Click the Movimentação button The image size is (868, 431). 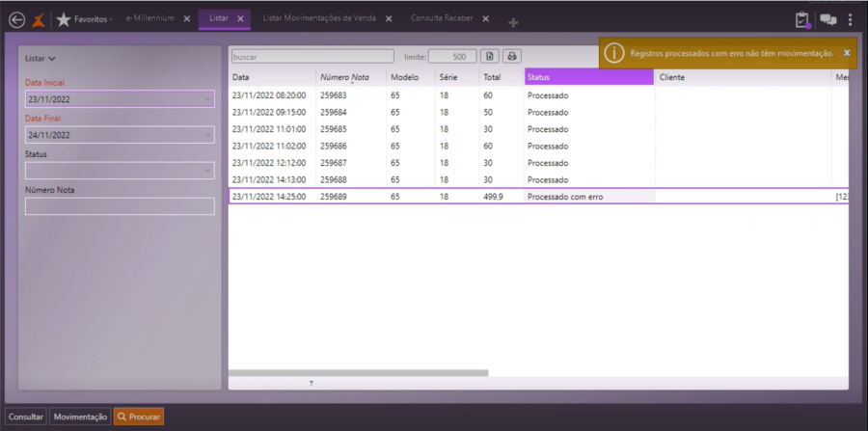click(80, 417)
